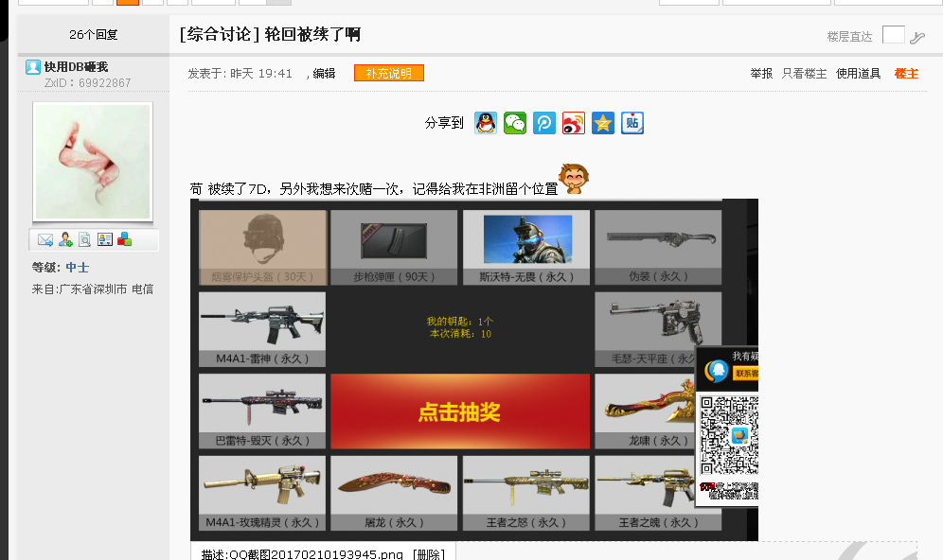Viewport: 943px width, 560px height.
Task: Click the [综合讨论] category link
Action: pyautogui.click(x=220, y=34)
